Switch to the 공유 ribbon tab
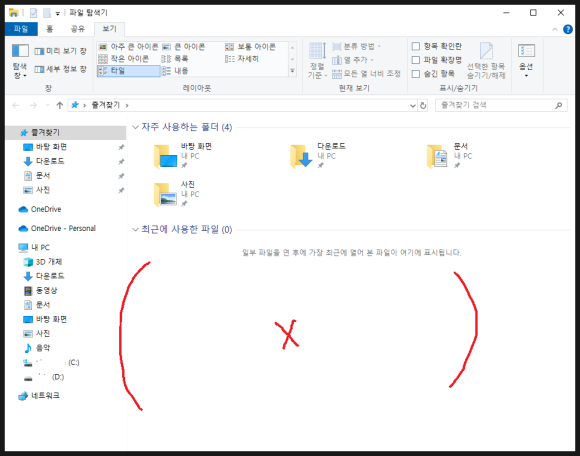The height and width of the screenshot is (456, 580). pos(78,29)
